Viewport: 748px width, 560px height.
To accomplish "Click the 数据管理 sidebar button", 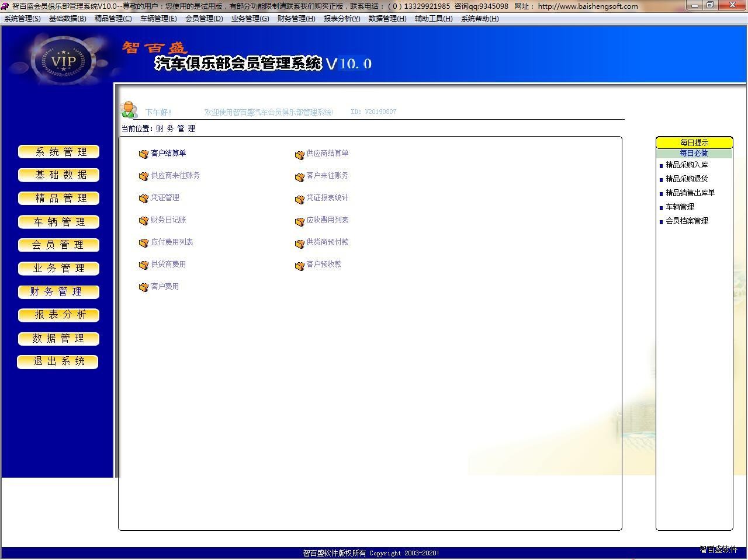I will pyautogui.click(x=59, y=339).
